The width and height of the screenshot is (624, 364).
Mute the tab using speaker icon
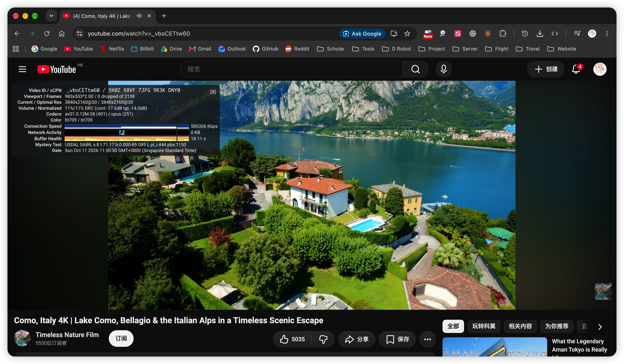point(139,16)
